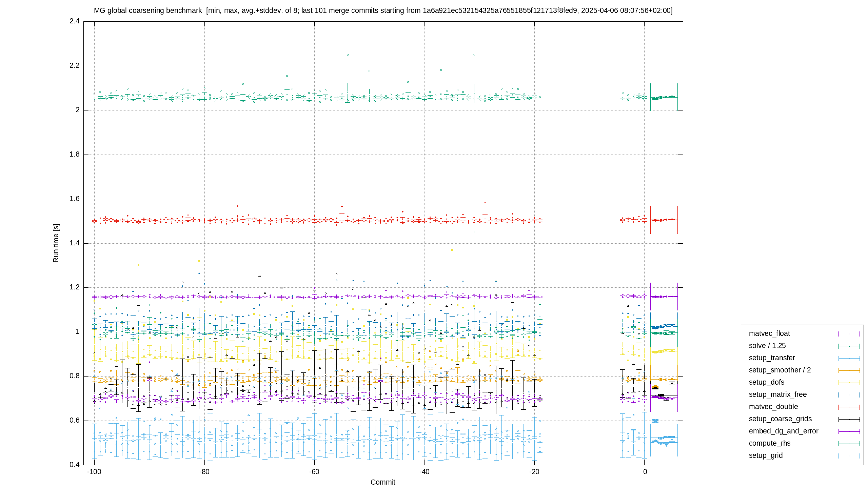868x488 pixels.
Task: Select the setup_matrix_free legend label
Action: [778, 394]
